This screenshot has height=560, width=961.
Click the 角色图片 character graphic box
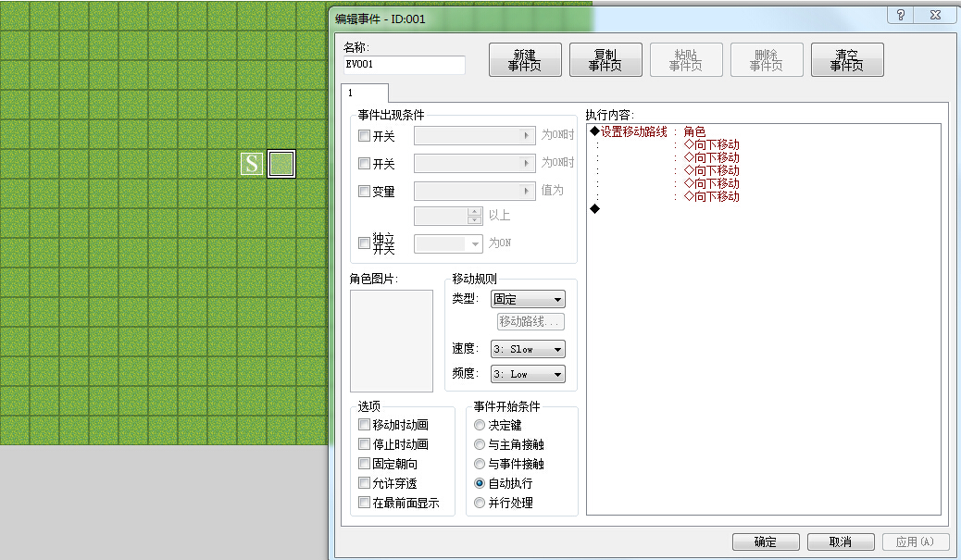(x=392, y=341)
